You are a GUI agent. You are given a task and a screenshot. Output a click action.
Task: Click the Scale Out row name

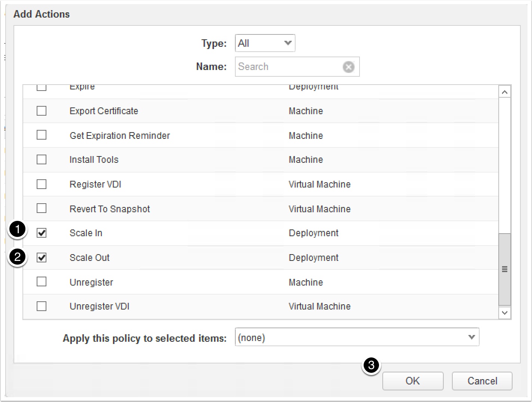point(89,258)
